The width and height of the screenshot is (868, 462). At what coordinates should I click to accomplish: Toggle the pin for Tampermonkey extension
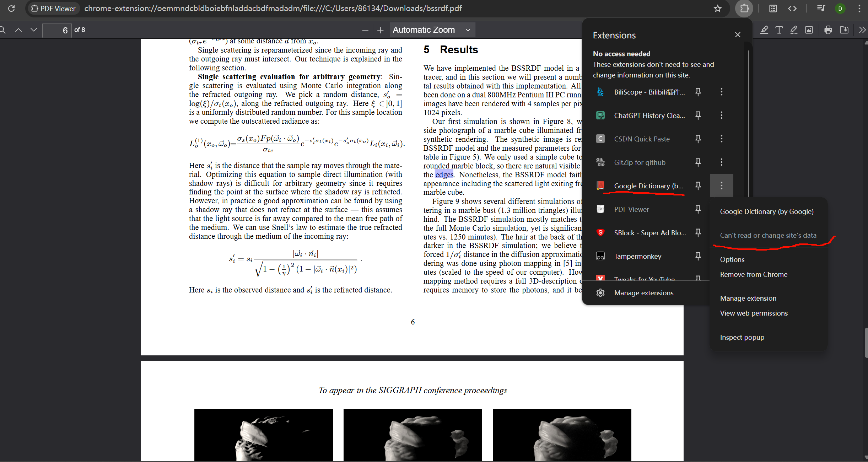click(x=698, y=256)
